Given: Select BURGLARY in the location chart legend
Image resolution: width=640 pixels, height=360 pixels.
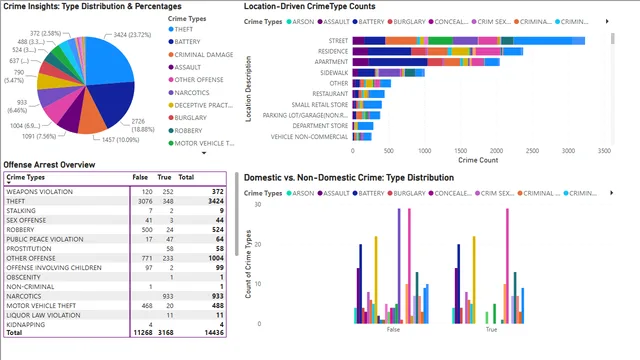Looking at the screenshot, I should coord(407,22).
